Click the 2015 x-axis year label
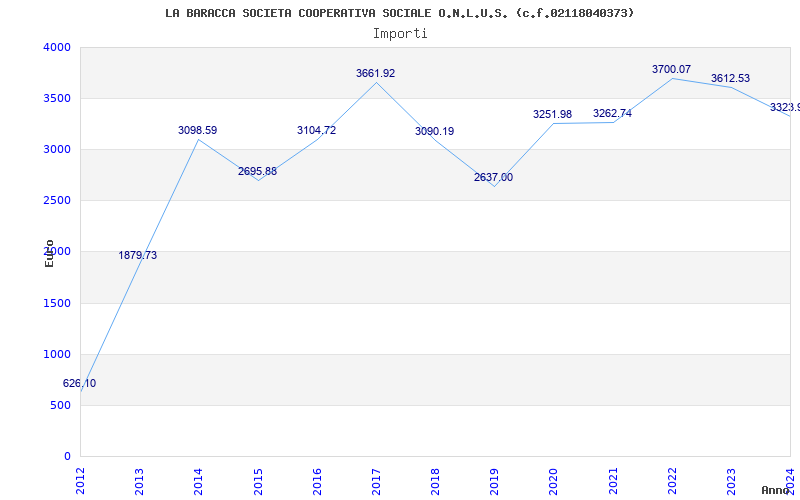800x500 pixels. tap(258, 481)
